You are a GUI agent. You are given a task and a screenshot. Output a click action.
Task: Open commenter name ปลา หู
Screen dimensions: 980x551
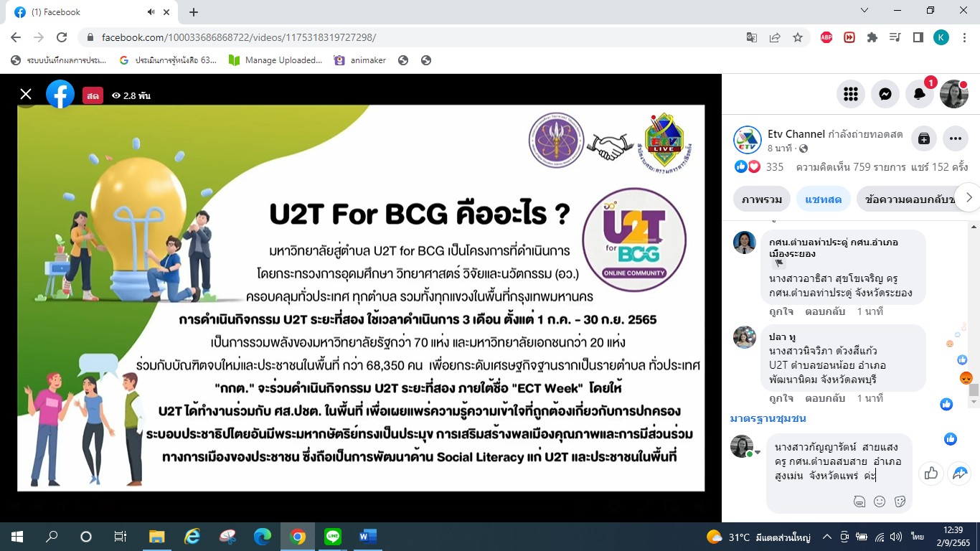click(781, 337)
